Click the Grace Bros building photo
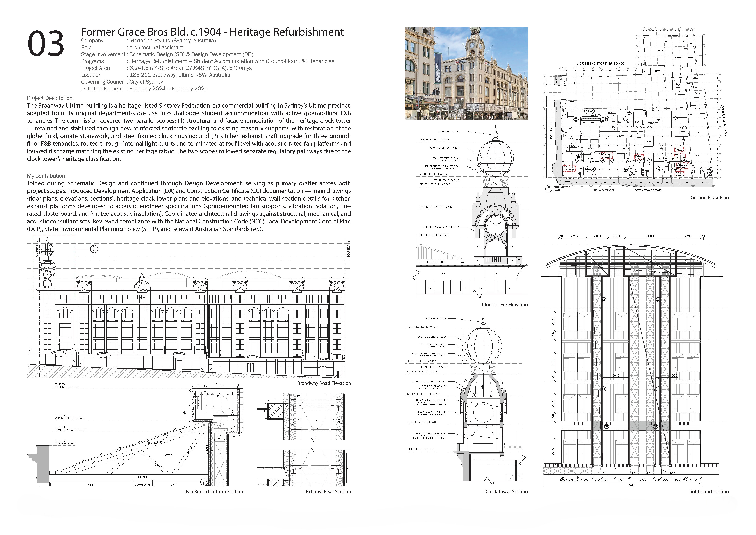 tap(466, 73)
